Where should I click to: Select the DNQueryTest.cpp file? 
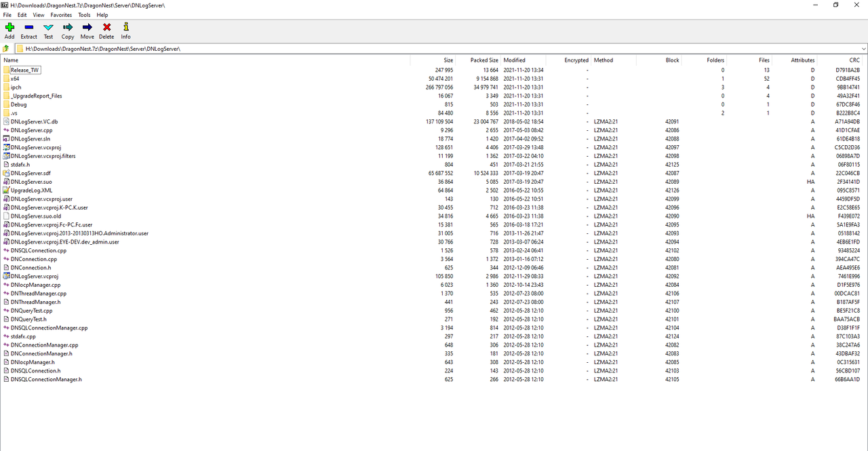click(x=31, y=311)
